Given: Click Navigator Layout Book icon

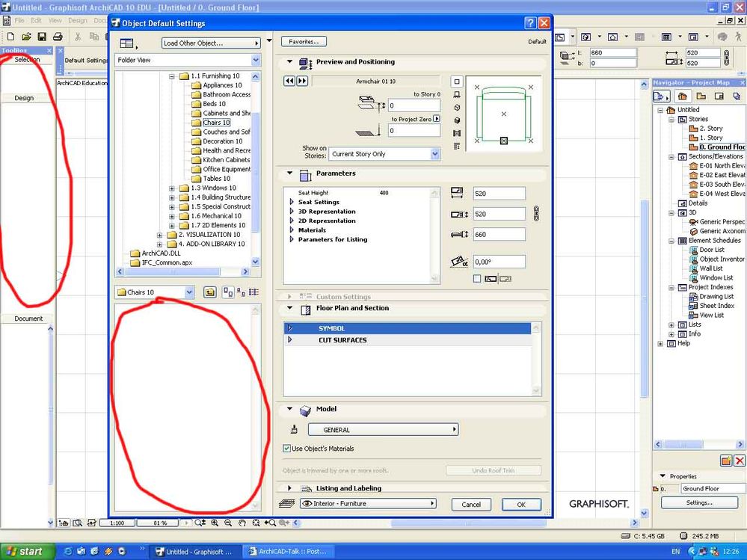Looking at the screenshot, I should [719, 96].
